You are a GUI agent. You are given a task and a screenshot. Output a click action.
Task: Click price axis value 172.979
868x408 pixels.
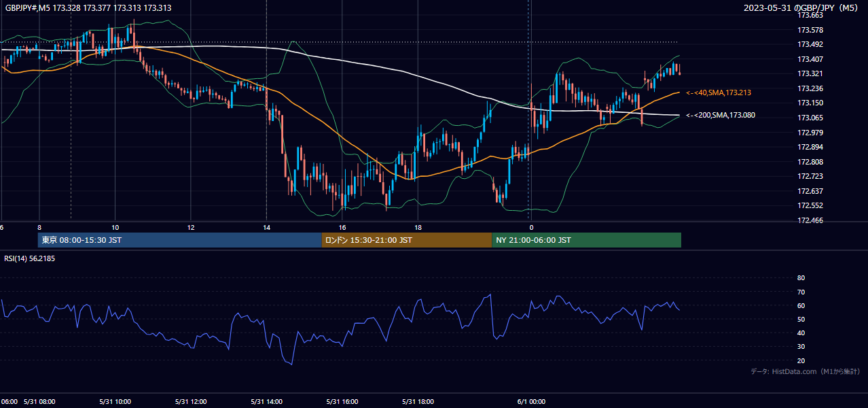(810, 133)
